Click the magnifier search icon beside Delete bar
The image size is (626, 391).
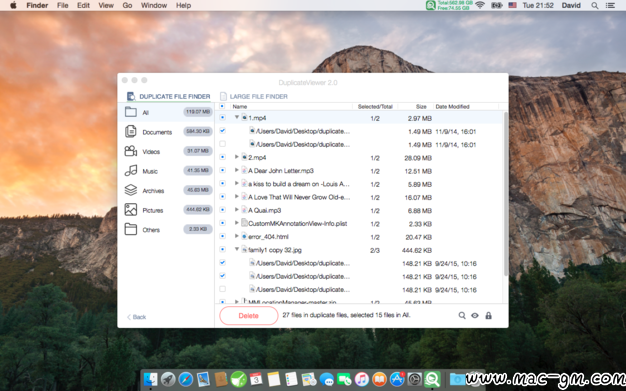pos(462,316)
